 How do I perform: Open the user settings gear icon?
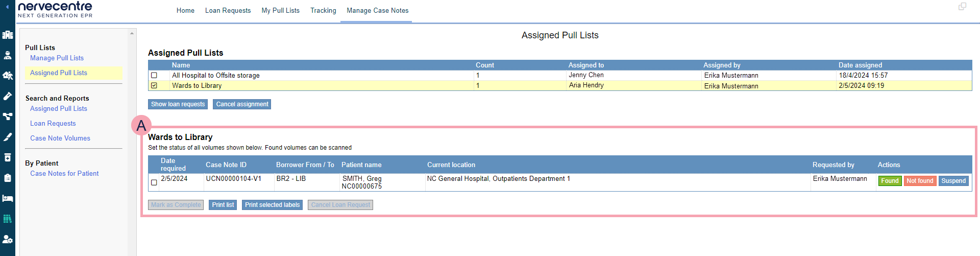pyautogui.click(x=8, y=239)
